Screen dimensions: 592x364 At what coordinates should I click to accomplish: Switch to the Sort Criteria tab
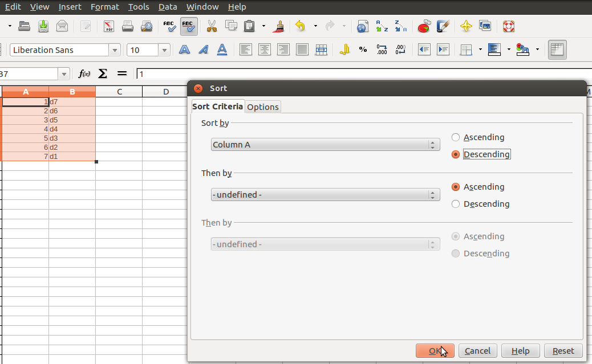pyautogui.click(x=217, y=107)
